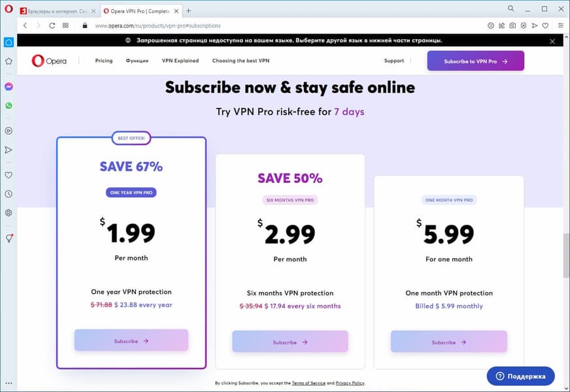Image resolution: width=570 pixels, height=392 pixels.
Task: Click the address bar URL field
Action: (x=261, y=25)
